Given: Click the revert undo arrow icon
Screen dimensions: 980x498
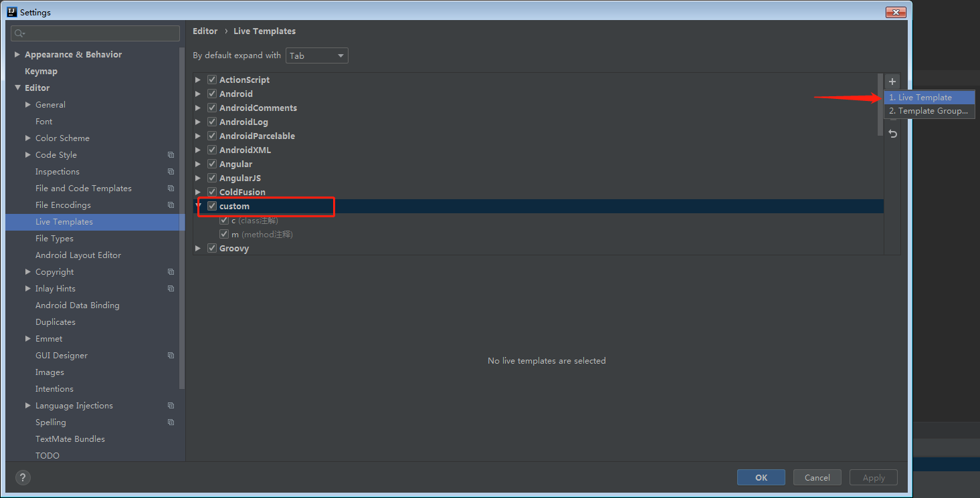Looking at the screenshot, I should (x=892, y=134).
